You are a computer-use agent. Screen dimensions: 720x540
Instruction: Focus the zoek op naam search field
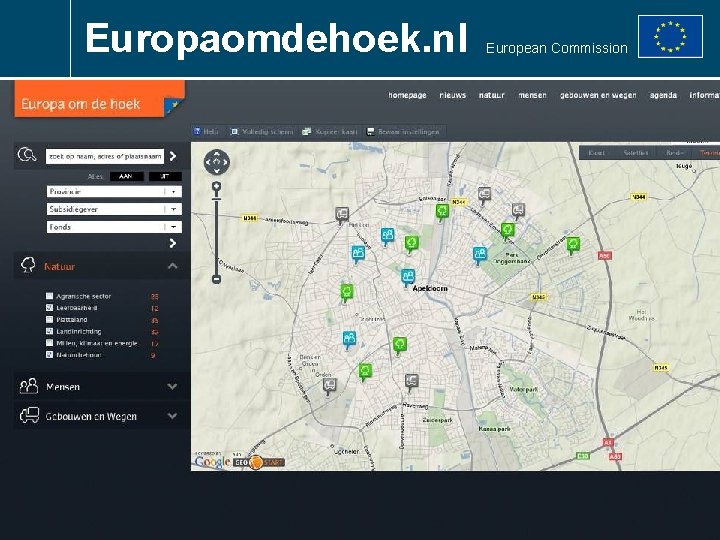[105, 156]
